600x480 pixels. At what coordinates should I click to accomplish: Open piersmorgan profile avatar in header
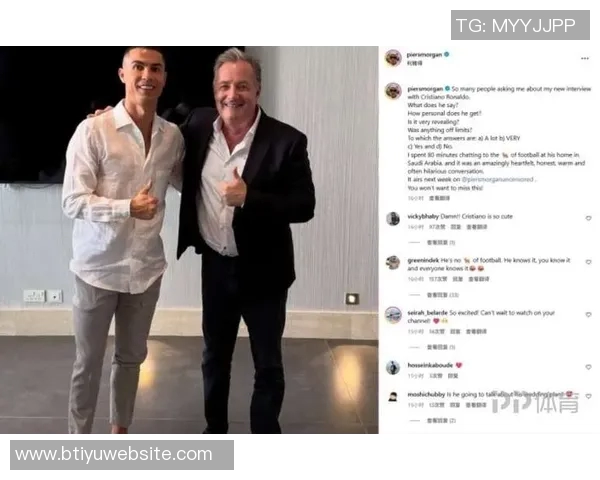tap(393, 58)
